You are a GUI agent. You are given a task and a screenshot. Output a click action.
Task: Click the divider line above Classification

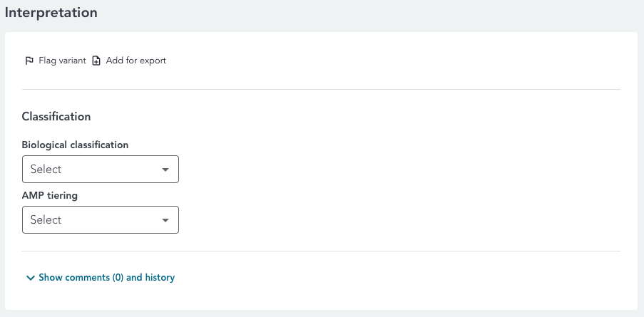(321, 90)
